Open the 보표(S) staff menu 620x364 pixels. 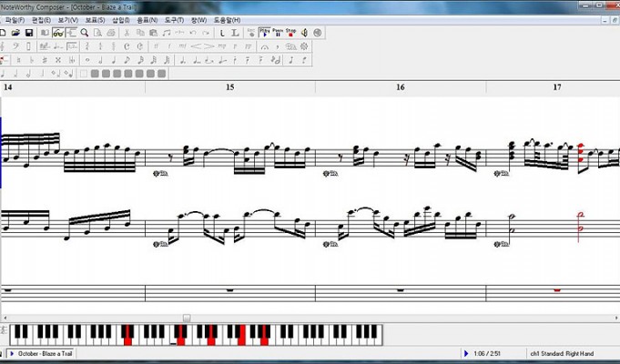pyautogui.click(x=95, y=20)
